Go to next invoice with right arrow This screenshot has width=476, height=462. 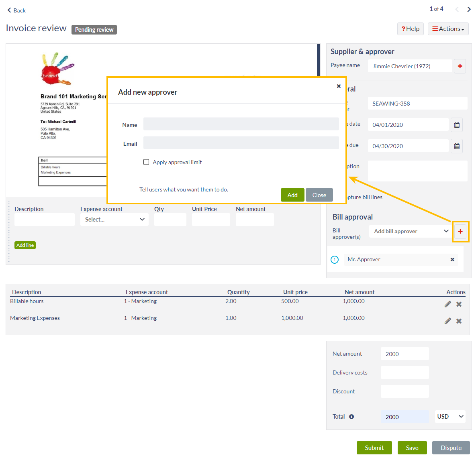click(469, 8)
